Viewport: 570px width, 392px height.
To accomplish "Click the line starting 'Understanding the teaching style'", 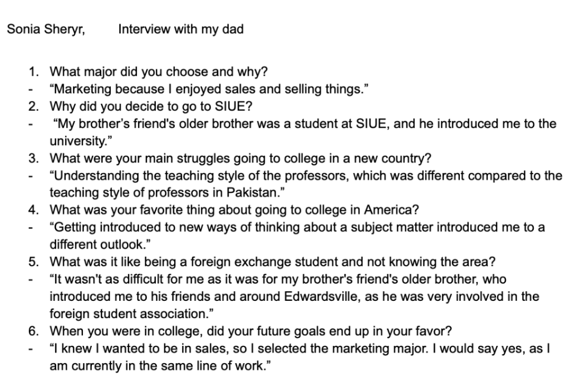I will (306, 176).
